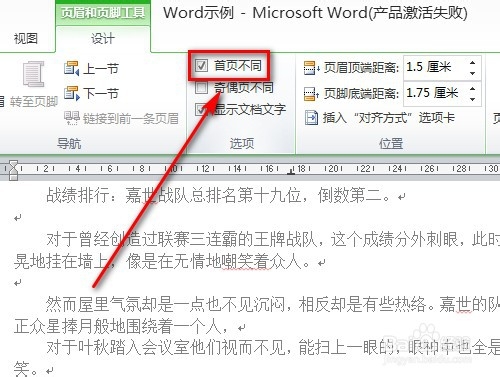This screenshot has height=377, width=500.
Task: Click the 页眉顶端距离 icon
Action: [312, 68]
